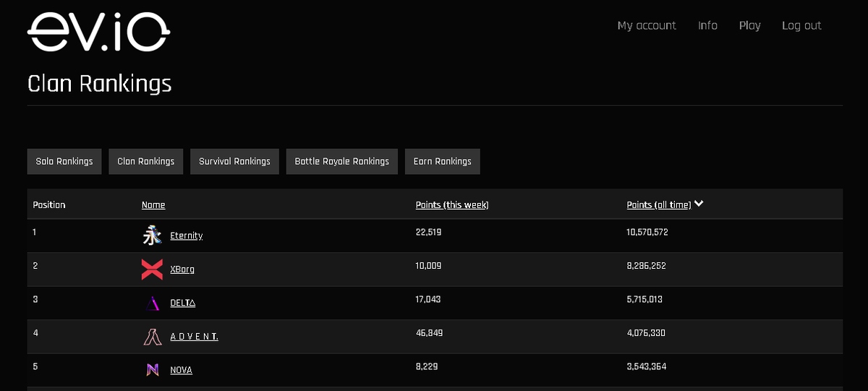Screen dimensions: 868x391
Task: Click Log out in the header
Action: point(801,25)
